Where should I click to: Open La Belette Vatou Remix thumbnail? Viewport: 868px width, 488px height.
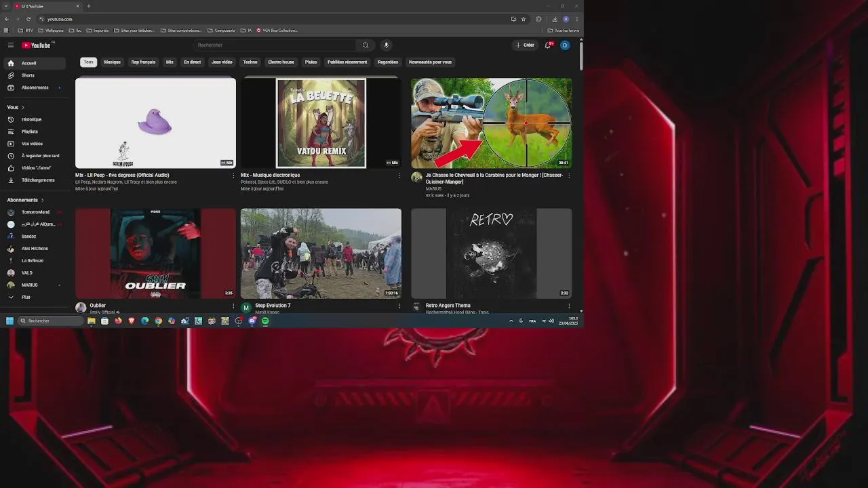tap(321, 123)
